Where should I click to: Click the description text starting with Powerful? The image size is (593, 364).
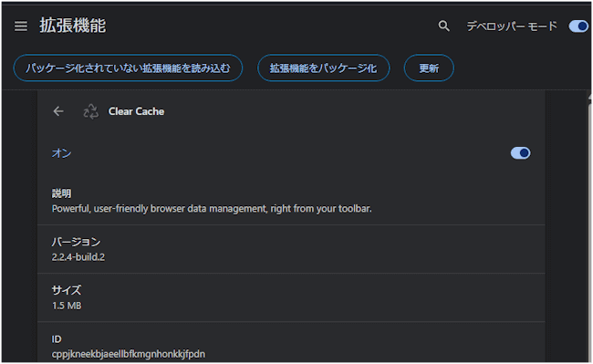click(x=212, y=209)
